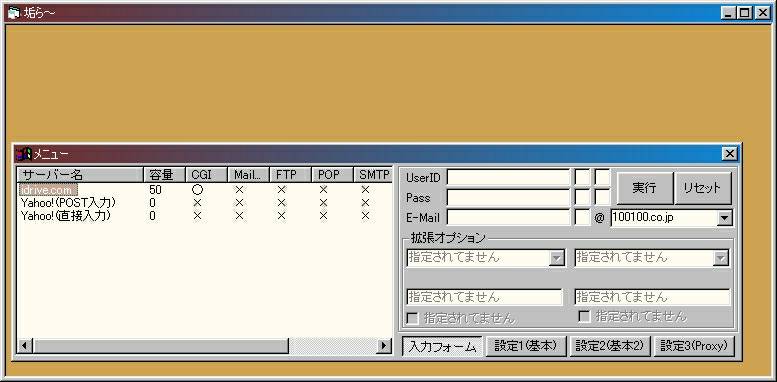Switch to 設定1(基本) tab

[x=526, y=346]
